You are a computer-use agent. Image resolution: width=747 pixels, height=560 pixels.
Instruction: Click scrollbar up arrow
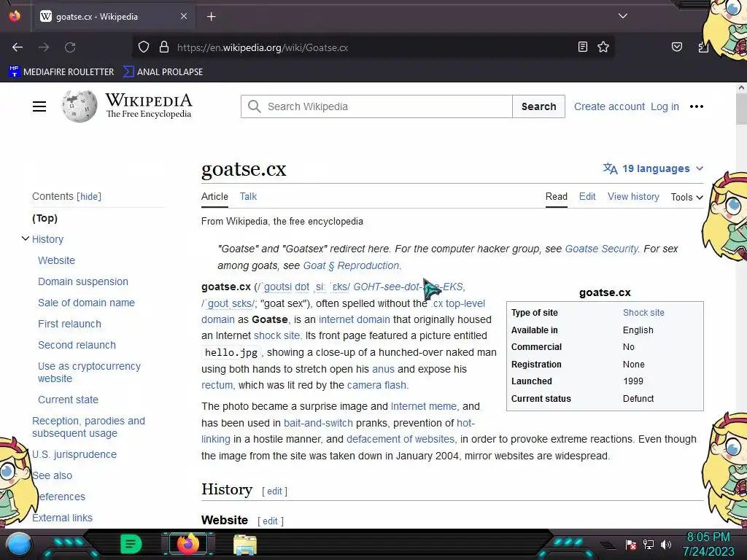[x=741, y=87]
